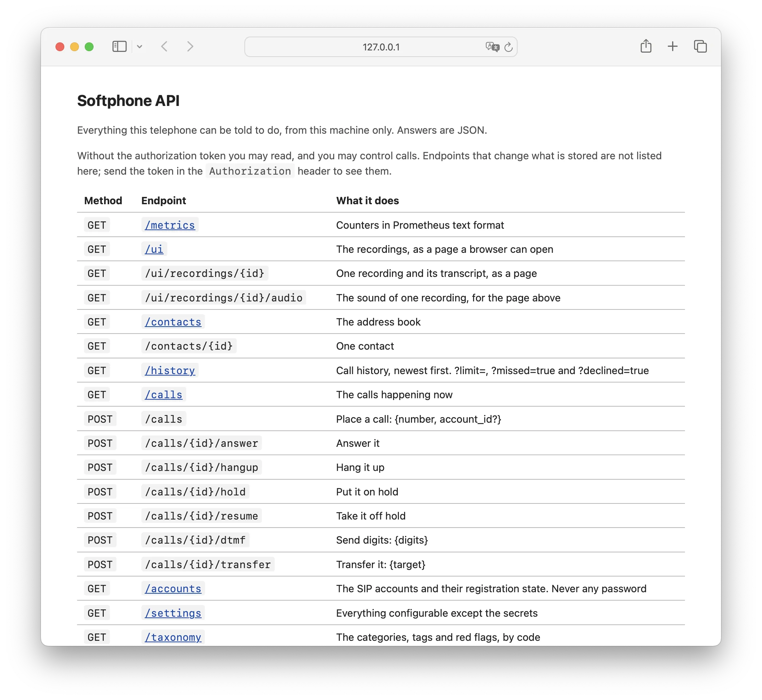Reload the page with the refresh icon
Image resolution: width=762 pixels, height=700 pixels.
tap(508, 47)
